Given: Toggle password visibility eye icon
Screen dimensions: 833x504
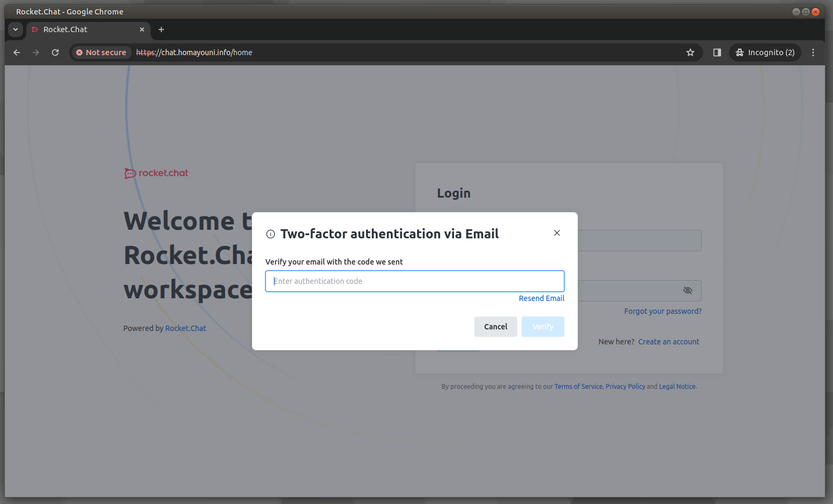Looking at the screenshot, I should tap(688, 290).
